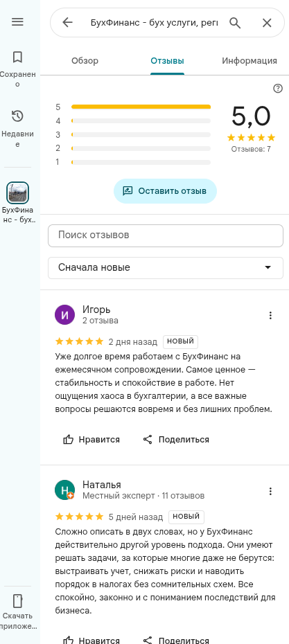This screenshot has width=289, height=644.
Task: Click the '2 дня назад' timestamp
Action: (133, 341)
